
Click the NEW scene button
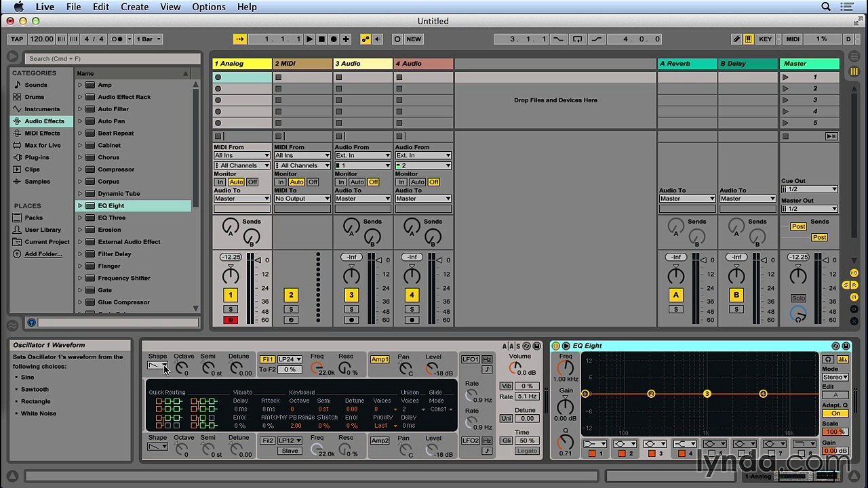(414, 39)
